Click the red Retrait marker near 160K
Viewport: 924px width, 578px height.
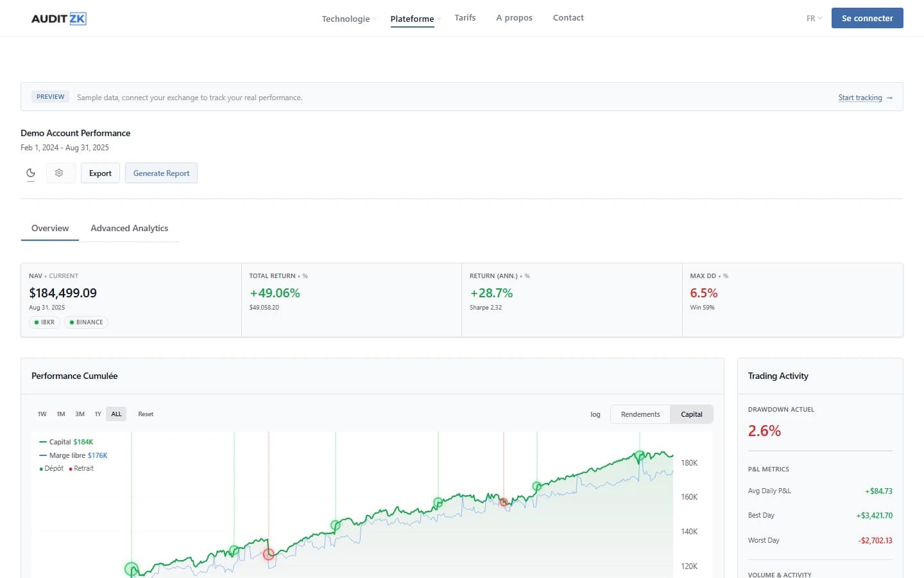tap(504, 502)
